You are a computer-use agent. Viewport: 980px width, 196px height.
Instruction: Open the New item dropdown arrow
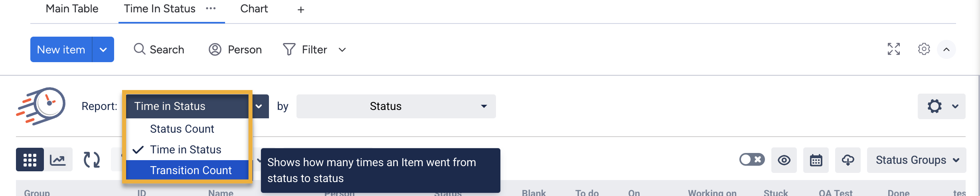(103, 50)
